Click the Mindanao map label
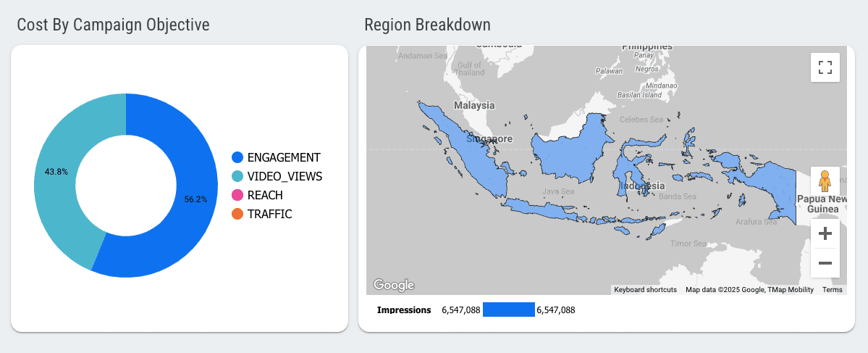868x353 pixels. 661,86
